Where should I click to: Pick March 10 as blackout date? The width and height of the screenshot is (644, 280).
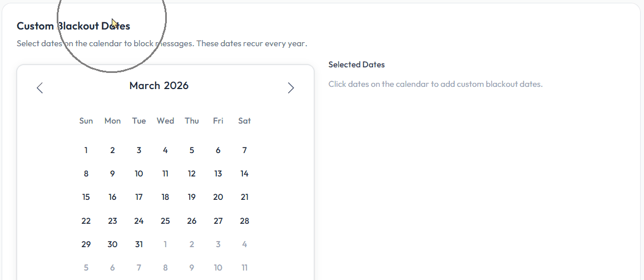tap(139, 174)
